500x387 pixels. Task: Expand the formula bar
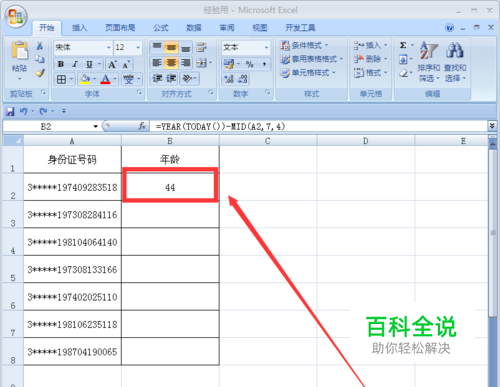(x=492, y=126)
